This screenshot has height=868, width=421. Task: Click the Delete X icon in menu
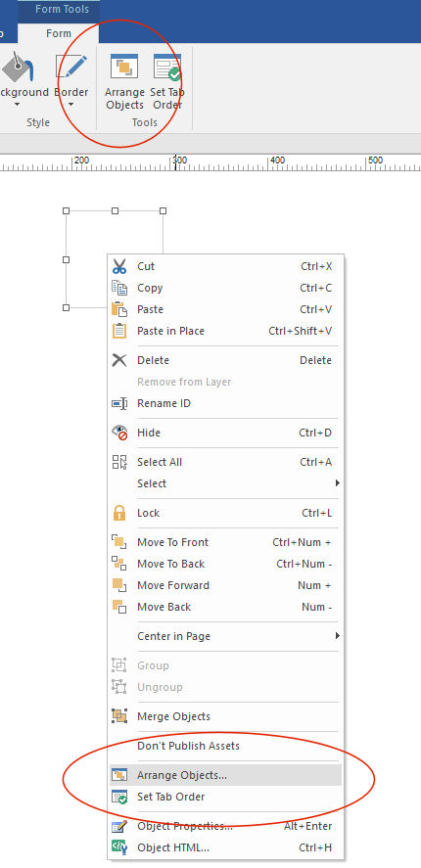pos(119,360)
